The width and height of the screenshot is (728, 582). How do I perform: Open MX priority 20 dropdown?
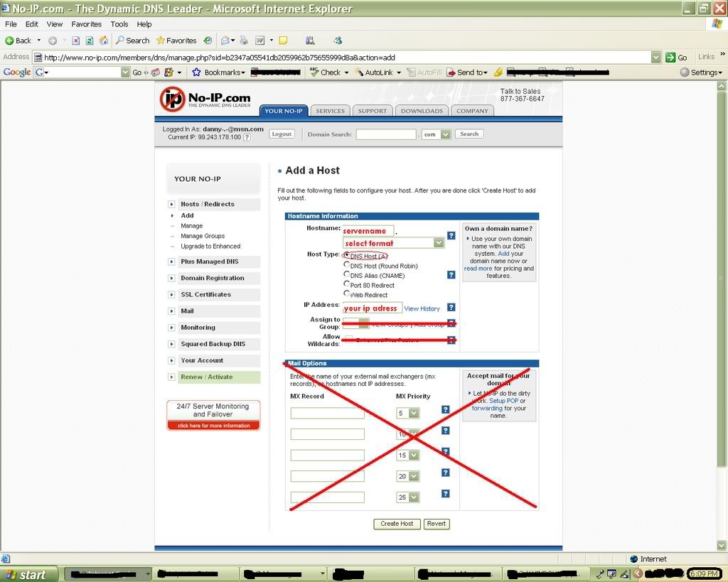(x=413, y=476)
